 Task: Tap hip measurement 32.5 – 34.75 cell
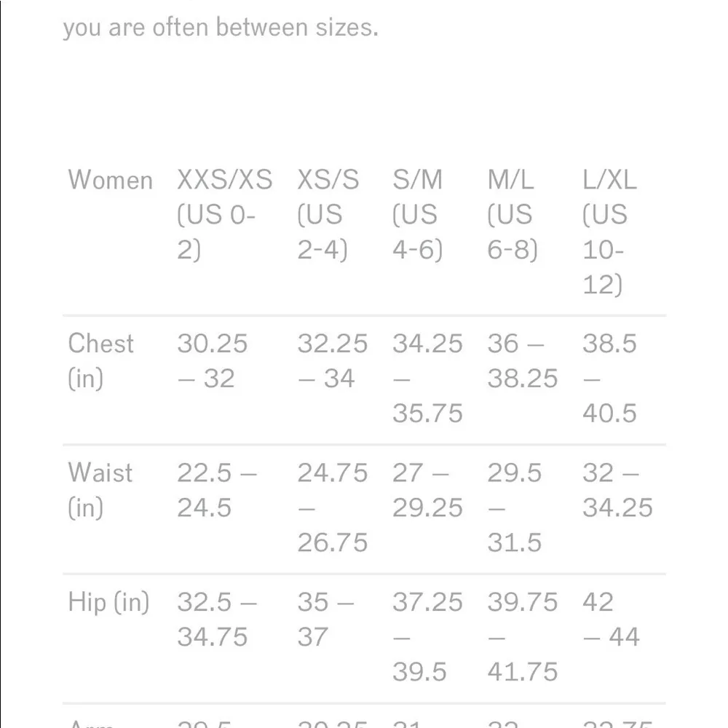(x=216, y=619)
